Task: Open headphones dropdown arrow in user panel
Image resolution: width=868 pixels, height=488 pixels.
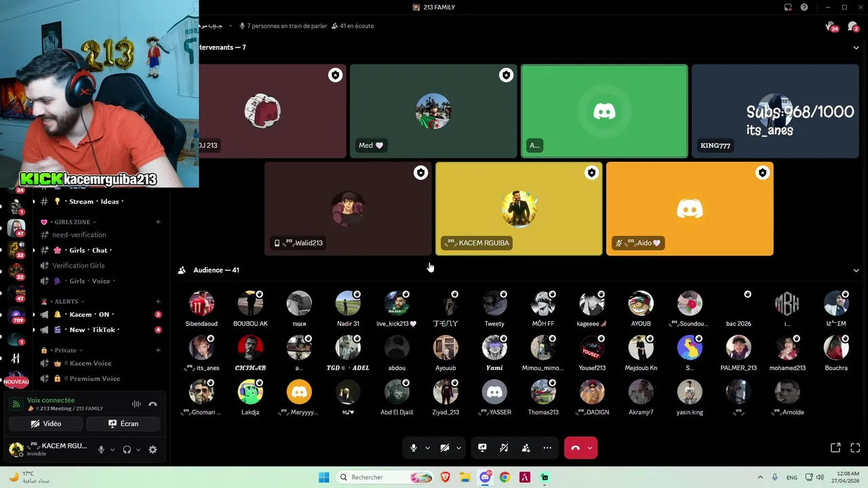Action: (x=138, y=449)
